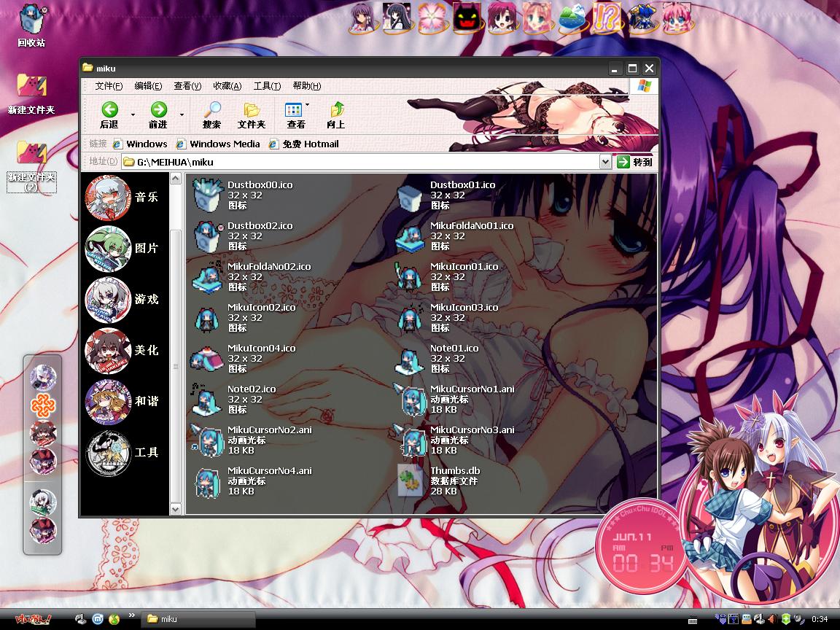
Task: Expand the Forward button history arrow
Action: pyautogui.click(x=182, y=114)
